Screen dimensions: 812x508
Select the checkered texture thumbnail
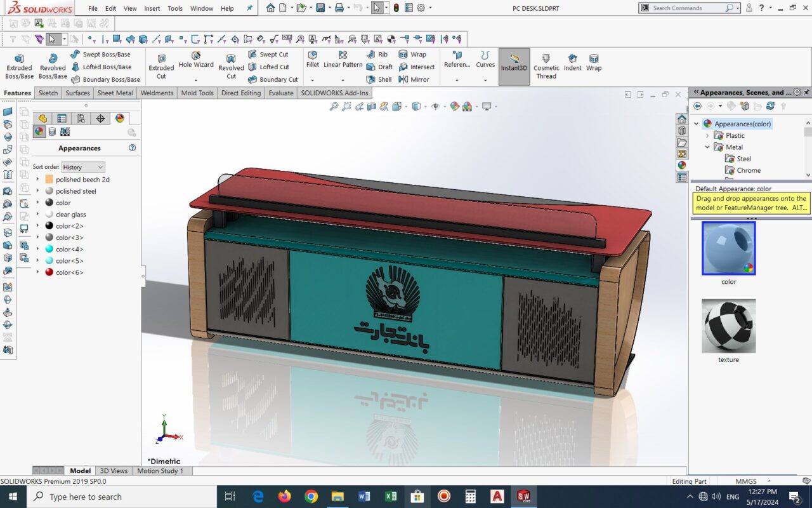point(728,326)
